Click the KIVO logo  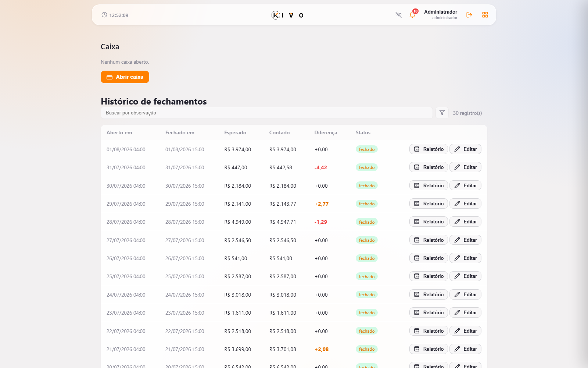click(x=287, y=15)
